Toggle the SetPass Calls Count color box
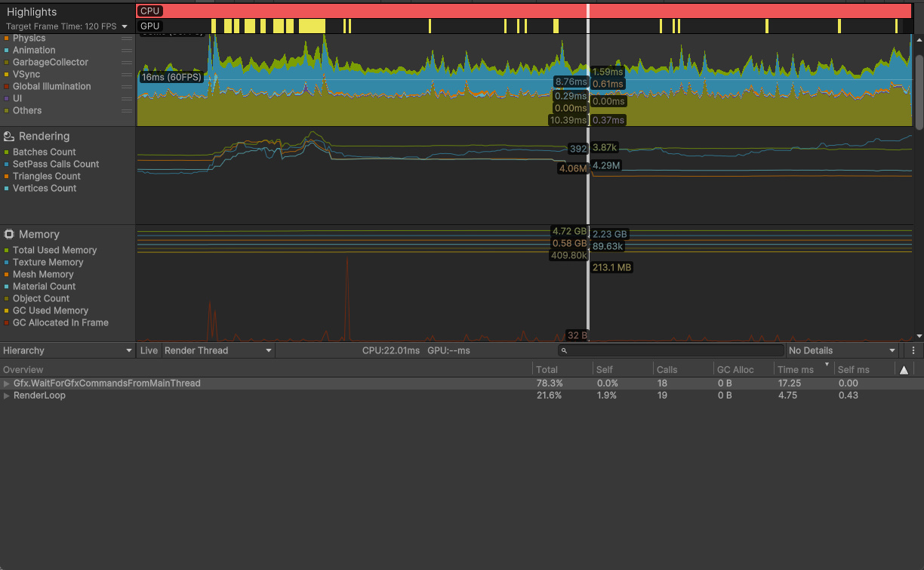Viewport: 924px width, 570px height. tap(7, 164)
